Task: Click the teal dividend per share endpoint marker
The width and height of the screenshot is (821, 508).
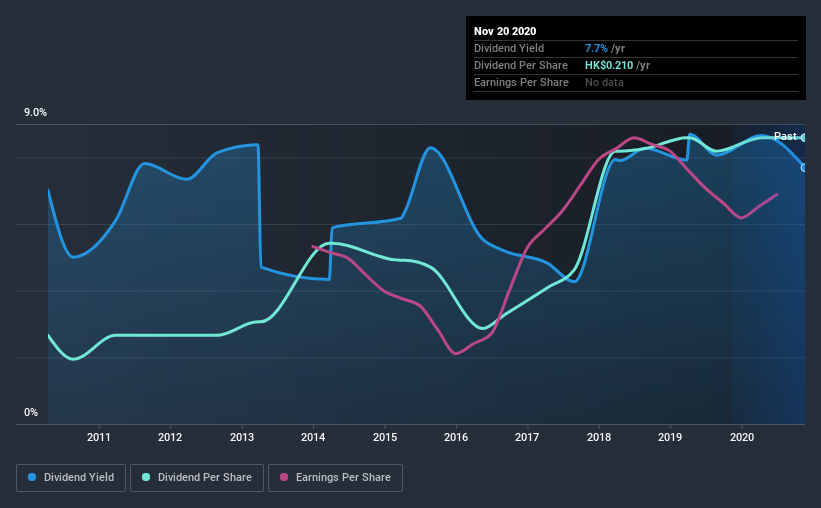Action: (x=803, y=138)
